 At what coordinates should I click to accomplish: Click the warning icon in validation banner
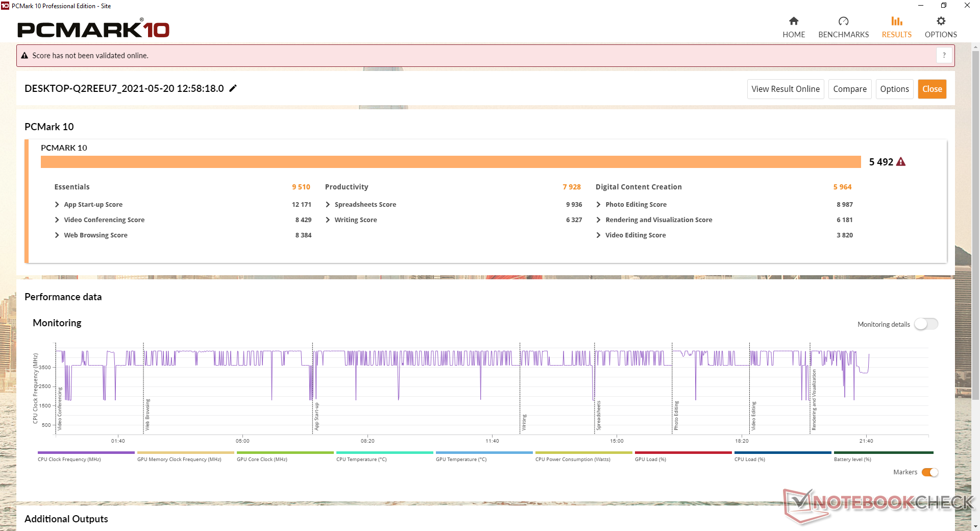(x=24, y=56)
